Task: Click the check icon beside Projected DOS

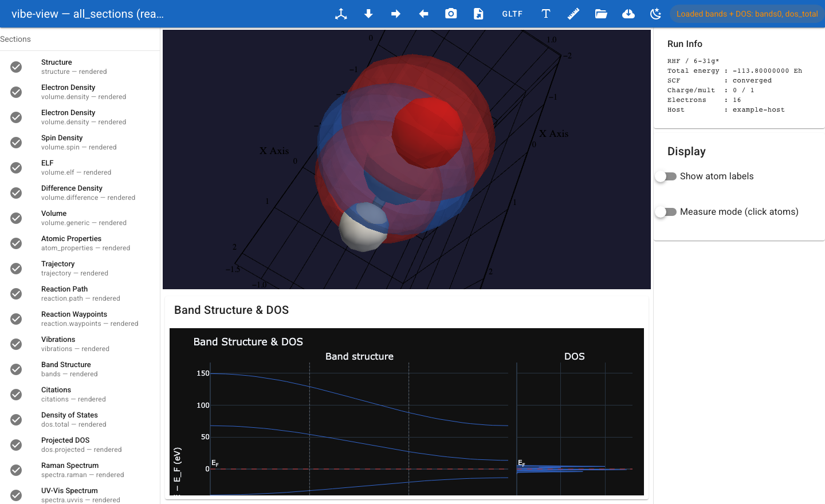Action: click(x=16, y=445)
